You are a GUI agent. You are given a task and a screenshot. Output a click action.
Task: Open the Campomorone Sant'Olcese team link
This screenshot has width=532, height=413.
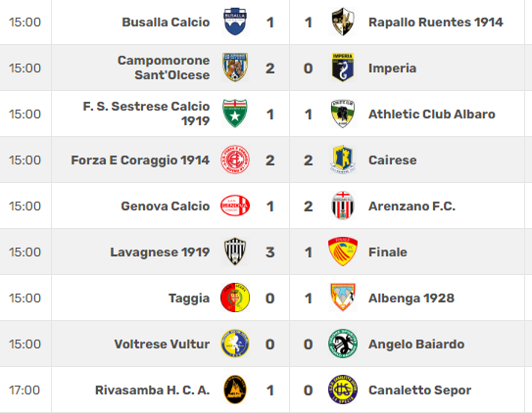tap(164, 68)
